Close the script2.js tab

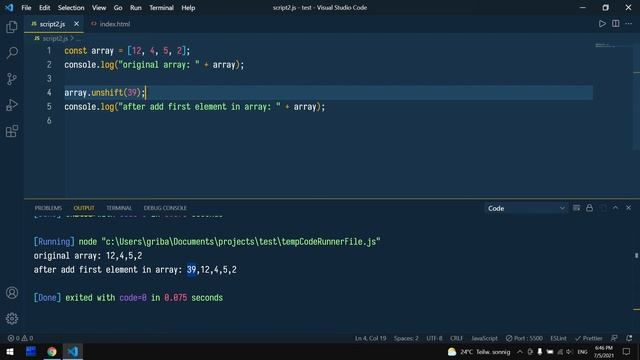coord(76,24)
